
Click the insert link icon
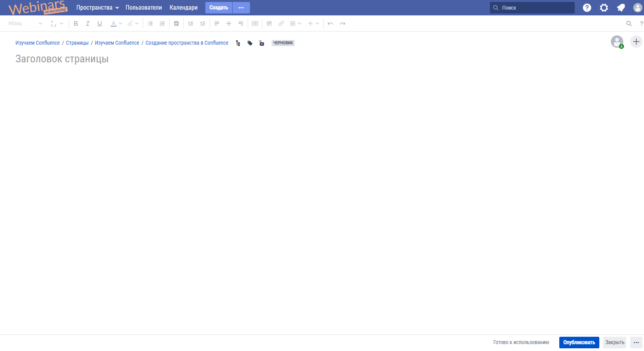(281, 23)
